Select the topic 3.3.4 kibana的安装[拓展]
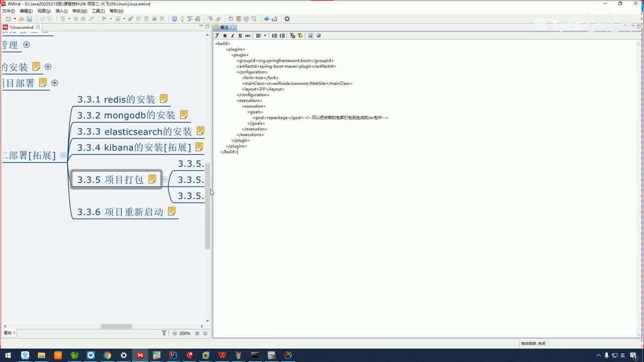 tap(134, 148)
